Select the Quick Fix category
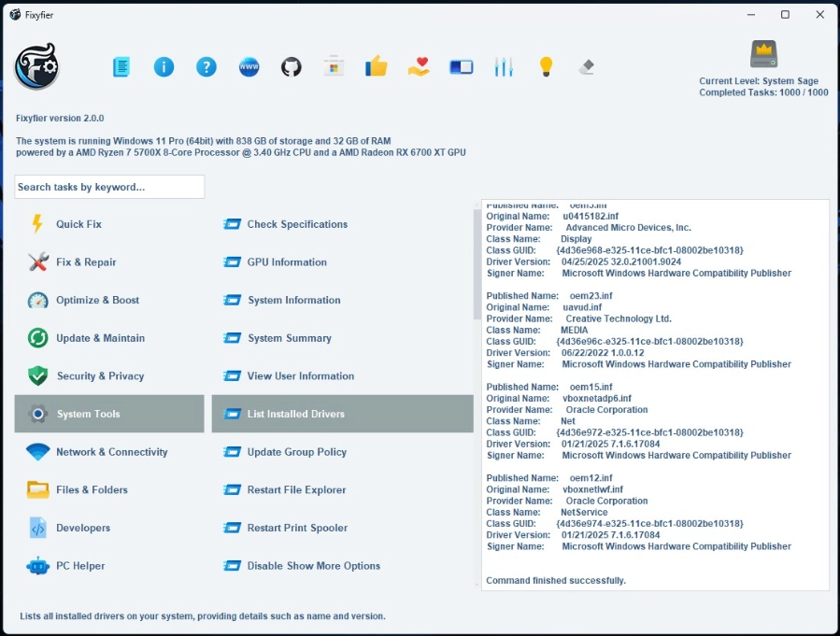Screen dimensions: 840x636 (x=109, y=224)
